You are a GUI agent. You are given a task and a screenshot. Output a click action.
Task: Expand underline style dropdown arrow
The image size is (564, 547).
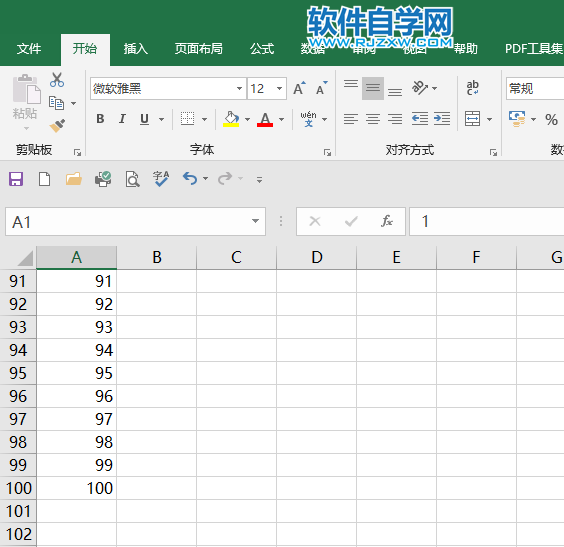(x=162, y=119)
